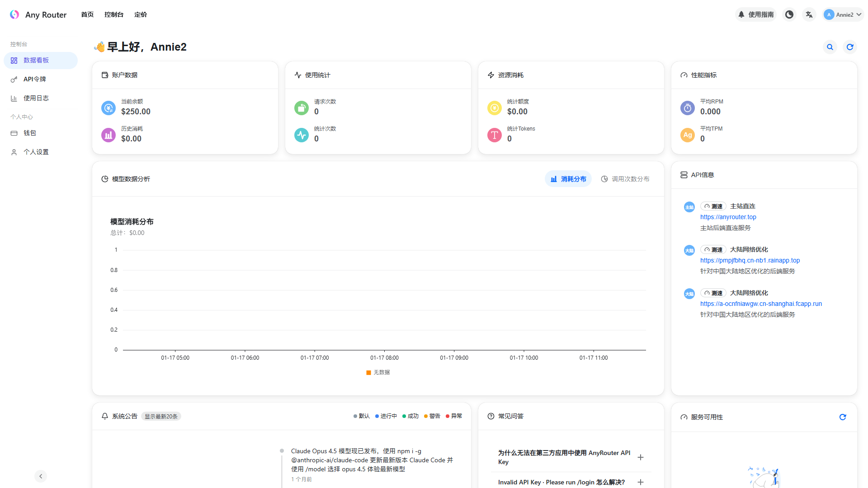Open 使用日志 chart icon in sidebar

pyautogui.click(x=14, y=98)
